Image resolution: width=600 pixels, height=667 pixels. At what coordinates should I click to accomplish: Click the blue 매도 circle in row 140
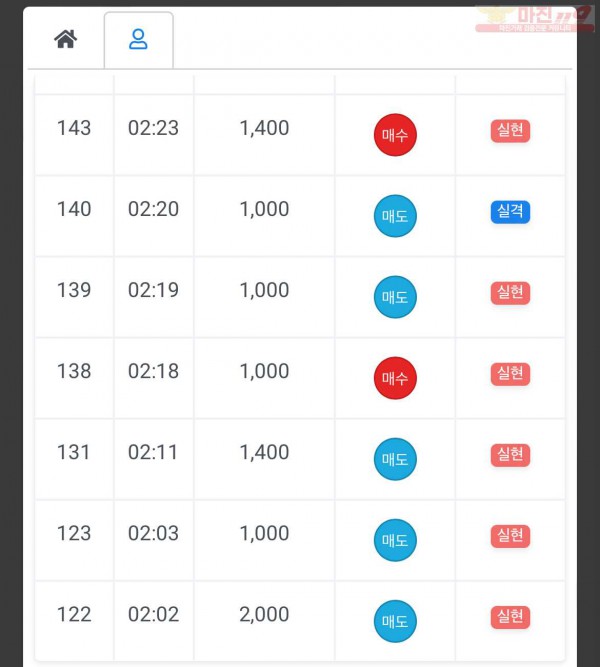click(x=395, y=216)
